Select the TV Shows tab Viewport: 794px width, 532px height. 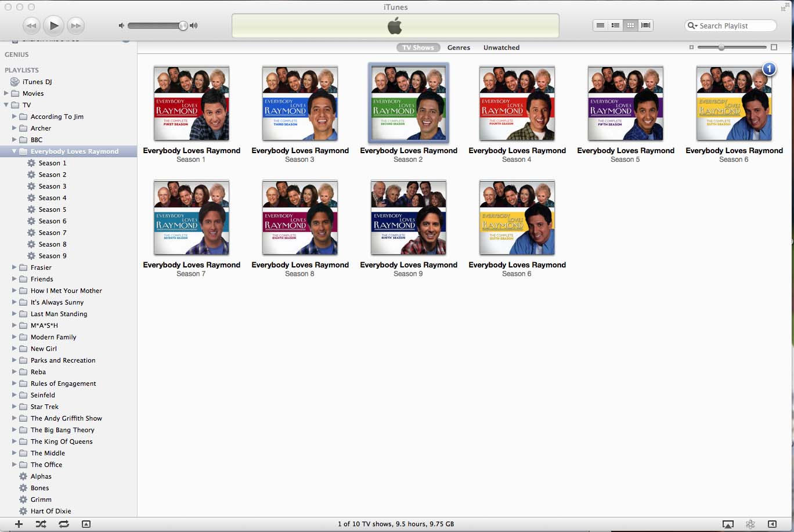(418, 48)
